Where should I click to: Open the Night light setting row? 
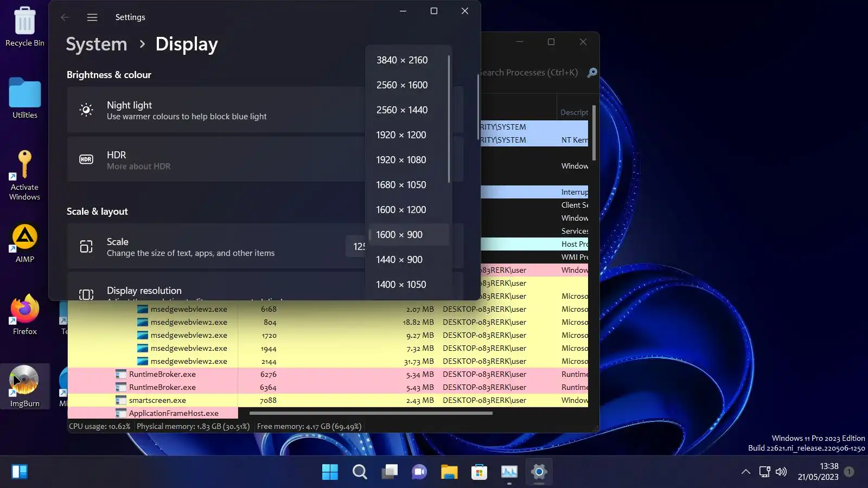[216, 110]
